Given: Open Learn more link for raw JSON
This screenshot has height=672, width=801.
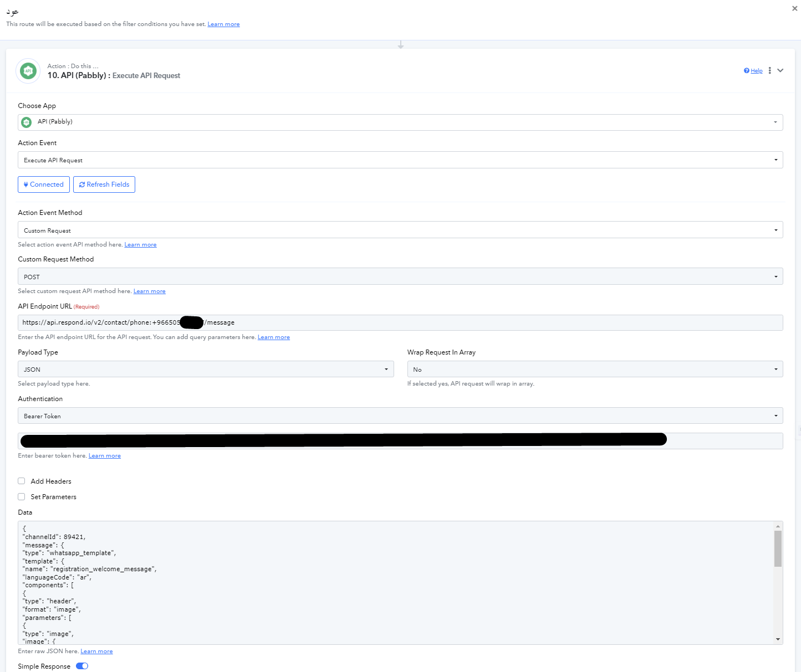Looking at the screenshot, I should 96,652.
